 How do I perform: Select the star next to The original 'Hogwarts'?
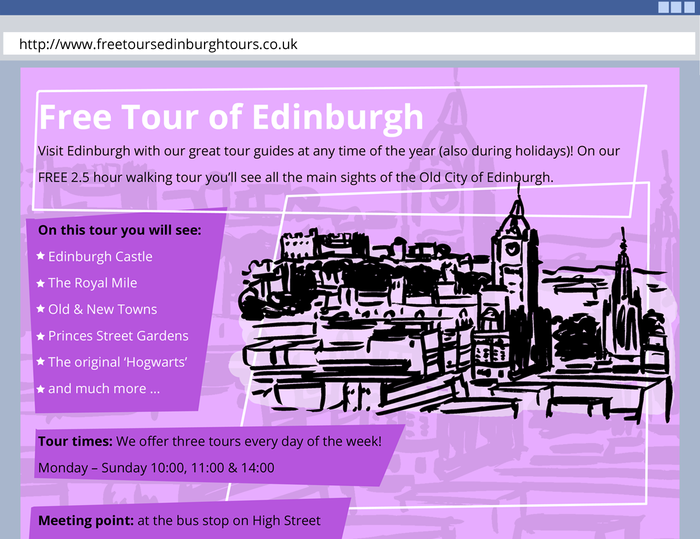(41, 362)
